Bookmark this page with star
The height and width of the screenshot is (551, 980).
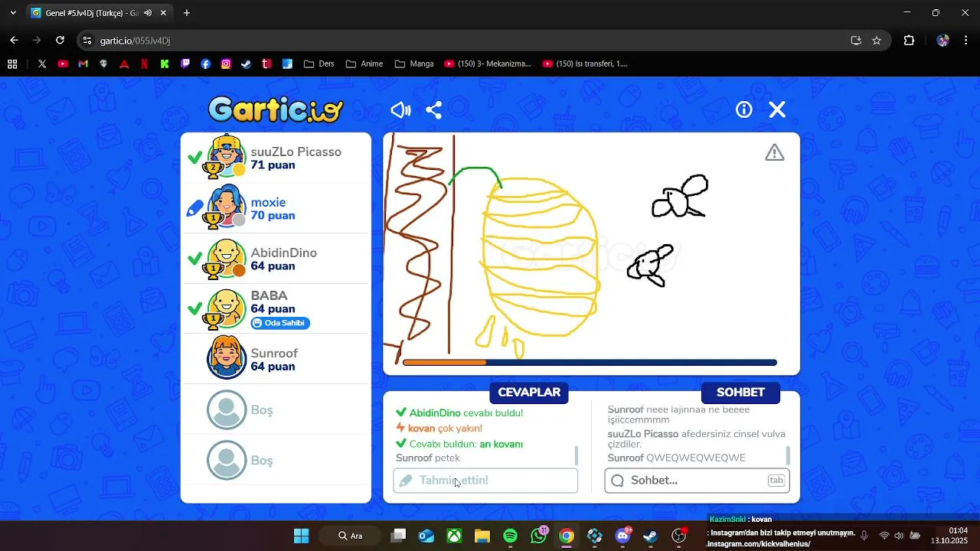pyautogui.click(x=877, y=41)
